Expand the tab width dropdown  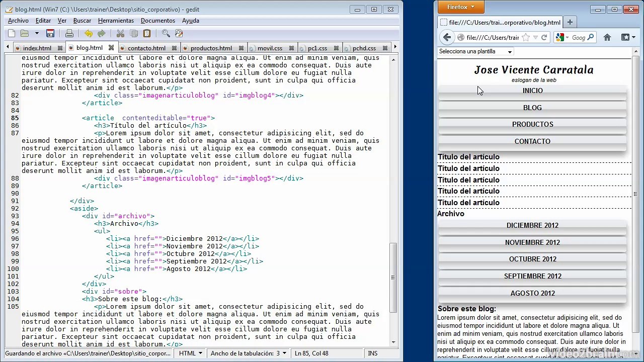[x=248, y=353]
